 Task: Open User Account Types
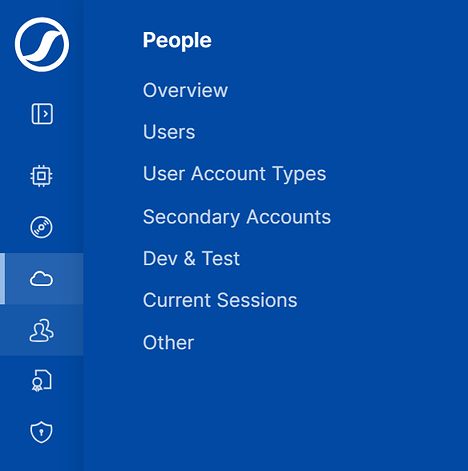tap(235, 174)
